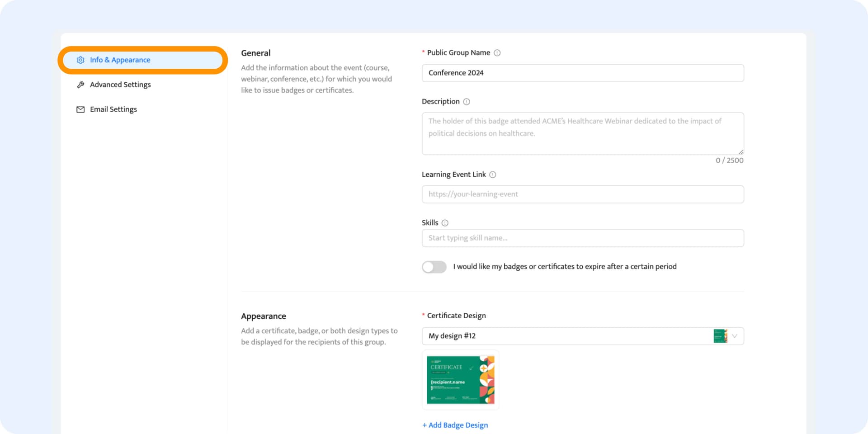Click inside the Learning Event Link field
868x434 pixels.
point(582,194)
